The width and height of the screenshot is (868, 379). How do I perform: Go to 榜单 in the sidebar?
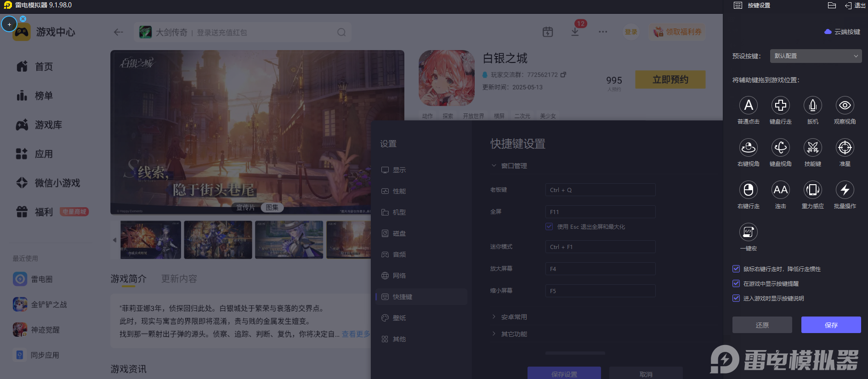pos(35,96)
